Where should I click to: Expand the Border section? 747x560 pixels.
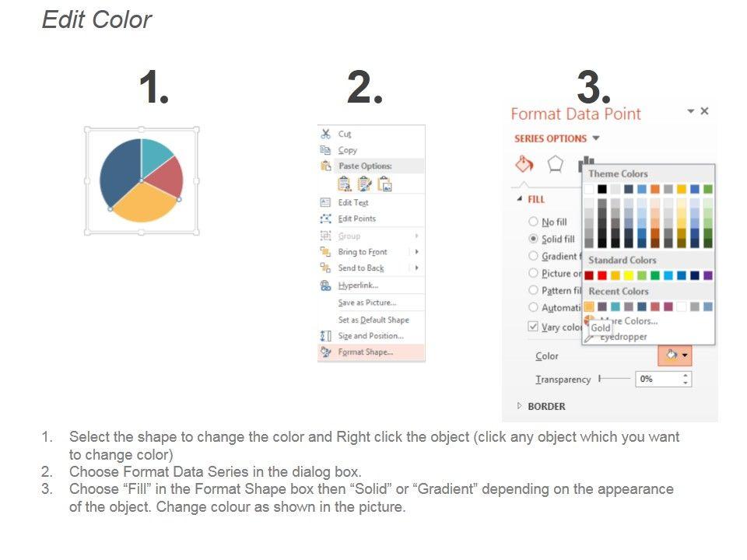pyautogui.click(x=520, y=406)
